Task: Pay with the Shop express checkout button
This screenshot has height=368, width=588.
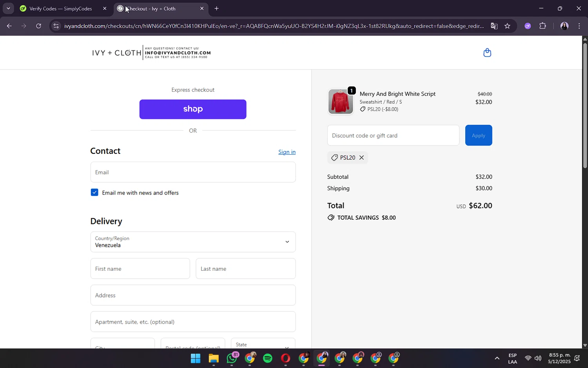Action: coord(193,109)
